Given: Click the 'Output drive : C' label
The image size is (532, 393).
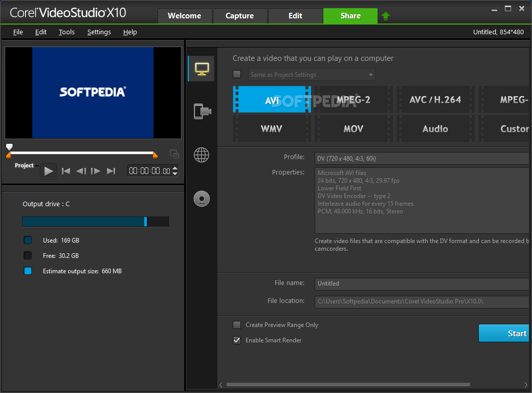Looking at the screenshot, I should coord(46,204).
